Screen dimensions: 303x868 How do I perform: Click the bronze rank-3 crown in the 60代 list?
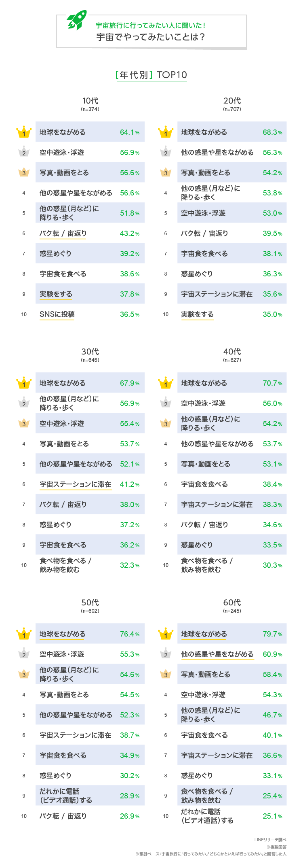click(x=166, y=674)
